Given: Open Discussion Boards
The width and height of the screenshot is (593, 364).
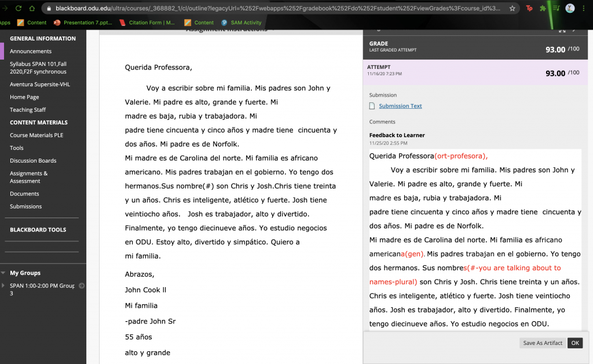Looking at the screenshot, I should click(33, 161).
